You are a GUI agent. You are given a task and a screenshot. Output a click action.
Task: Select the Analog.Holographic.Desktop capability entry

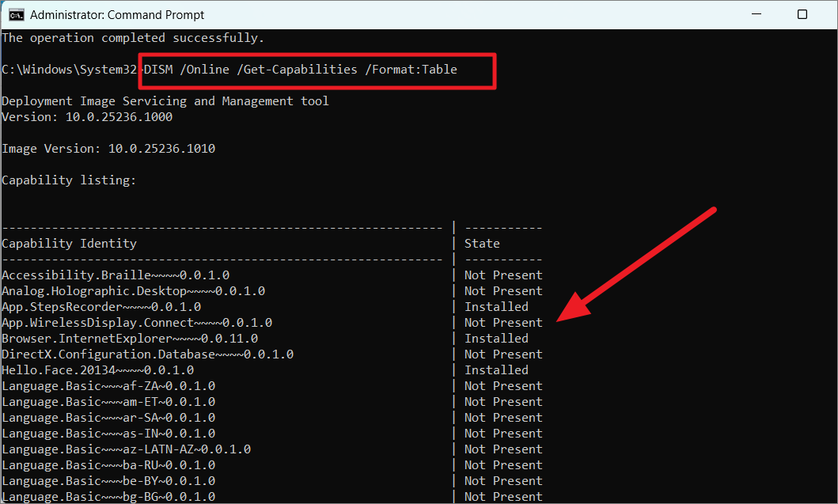(x=133, y=291)
